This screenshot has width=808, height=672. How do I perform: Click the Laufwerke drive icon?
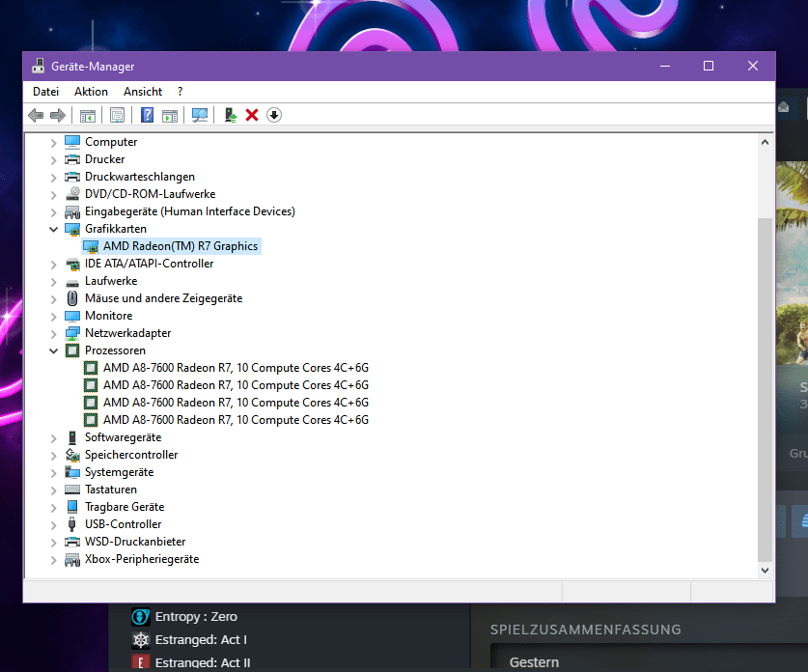(x=72, y=281)
